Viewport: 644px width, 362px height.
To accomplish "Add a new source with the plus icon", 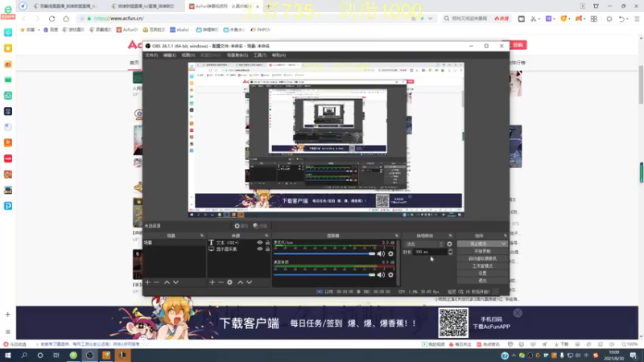I will pyautogui.click(x=212, y=282).
